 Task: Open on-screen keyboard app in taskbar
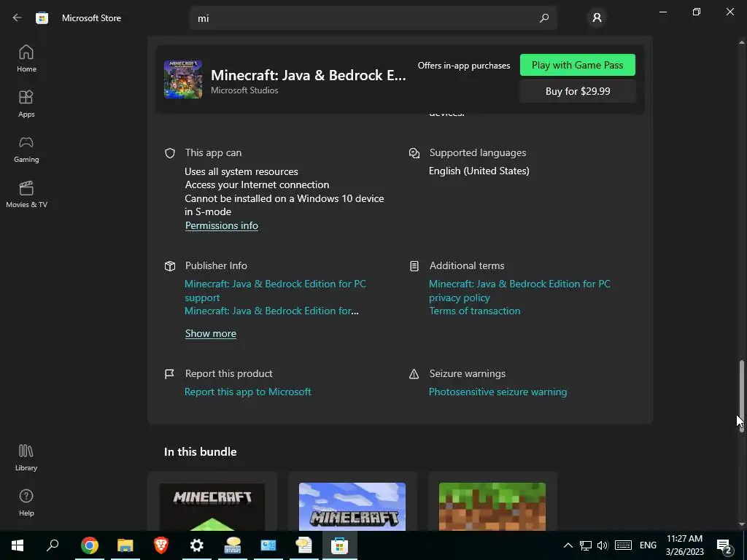point(233,545)
